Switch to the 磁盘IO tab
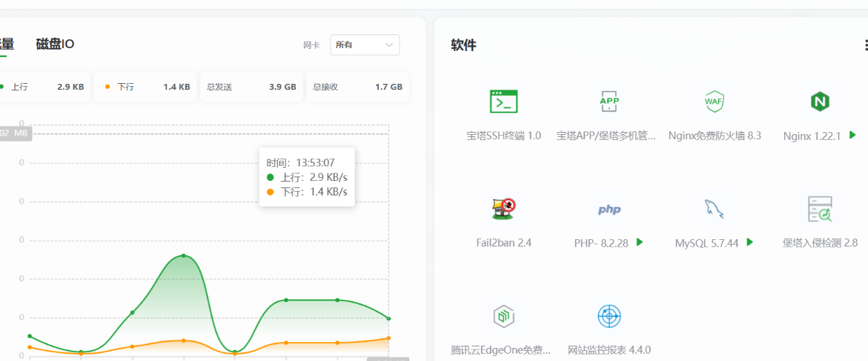The image size is (868, 361). (55, 44)
